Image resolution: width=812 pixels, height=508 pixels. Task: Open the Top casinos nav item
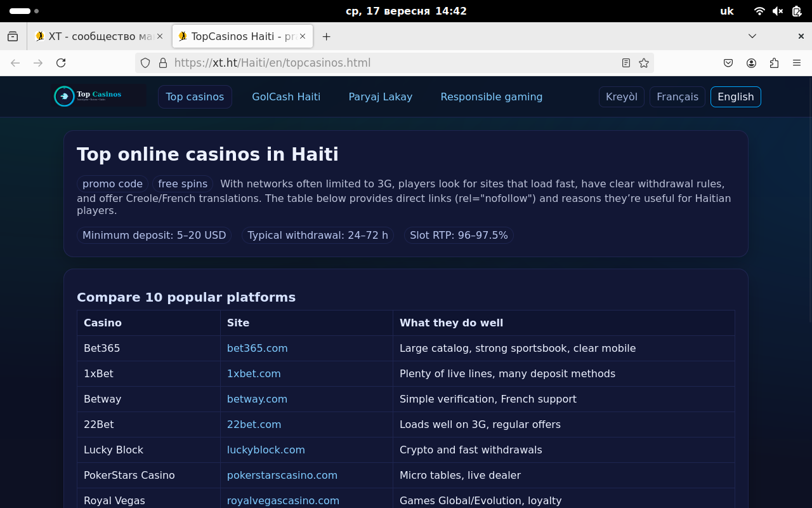tap(195, 97)
